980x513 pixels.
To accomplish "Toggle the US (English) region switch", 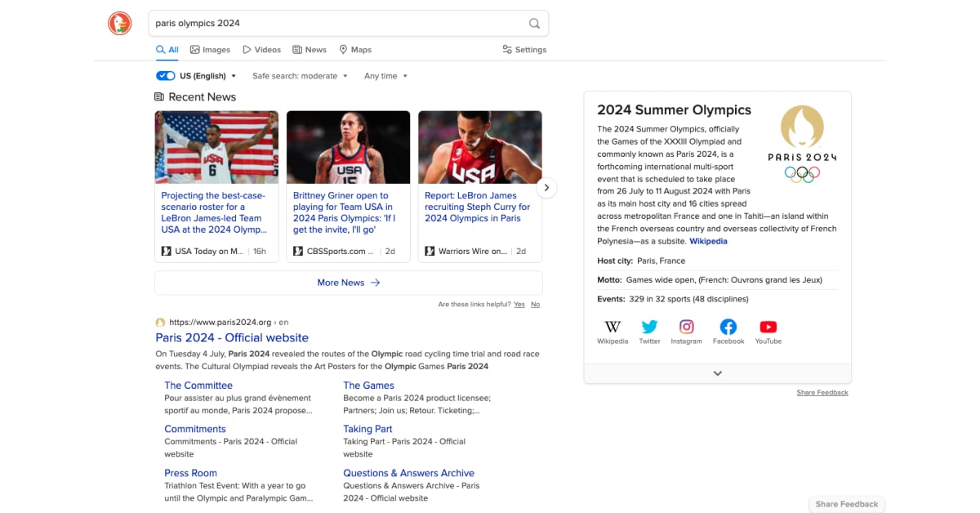I will click(166, 76).
